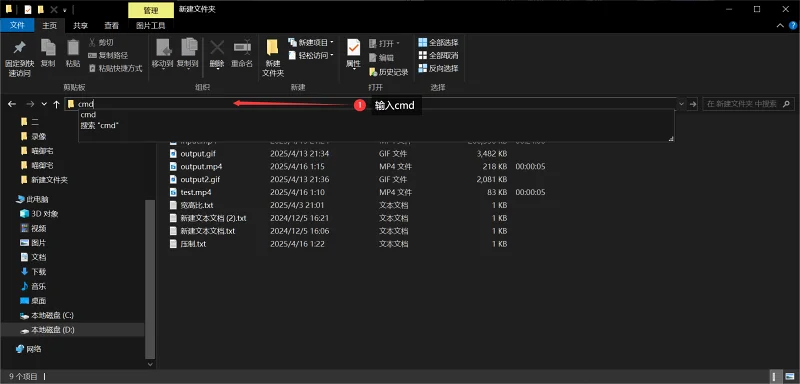Viewport: 800px width, 384px height.
Task: Click 全部取消 select none
Action: click(x=438, y=55)
